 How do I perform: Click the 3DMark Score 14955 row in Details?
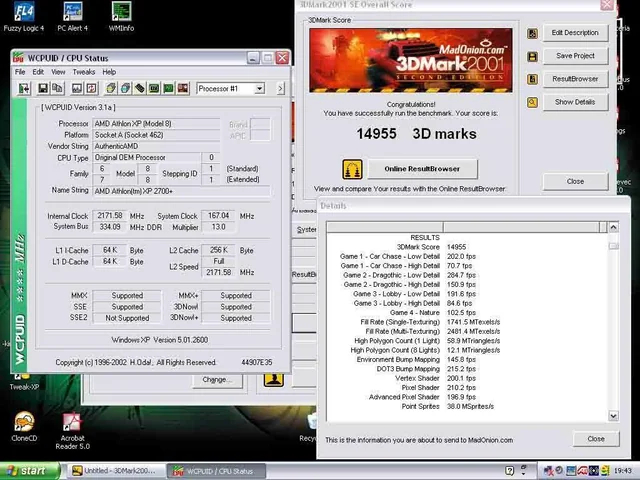pyautogui.click(x=467, y=247)
